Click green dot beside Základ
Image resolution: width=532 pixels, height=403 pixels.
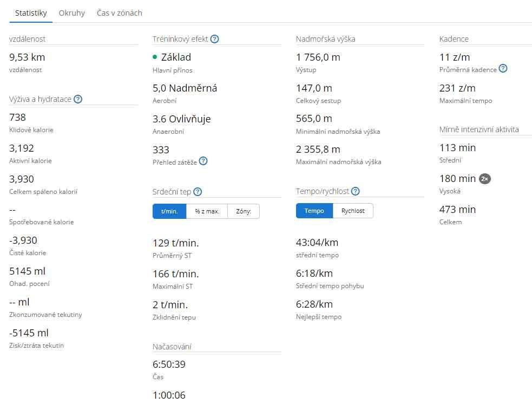coord(155,57)
